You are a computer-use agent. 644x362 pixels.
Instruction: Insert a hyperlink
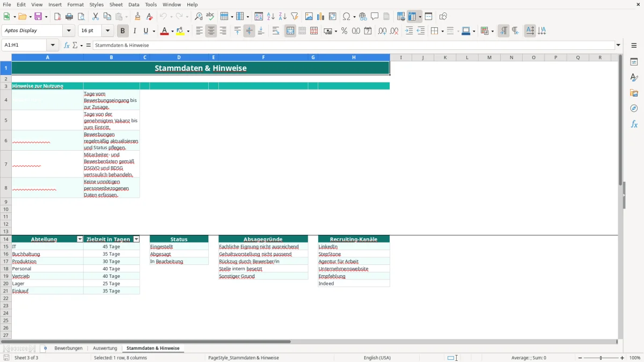coord(363,17)
